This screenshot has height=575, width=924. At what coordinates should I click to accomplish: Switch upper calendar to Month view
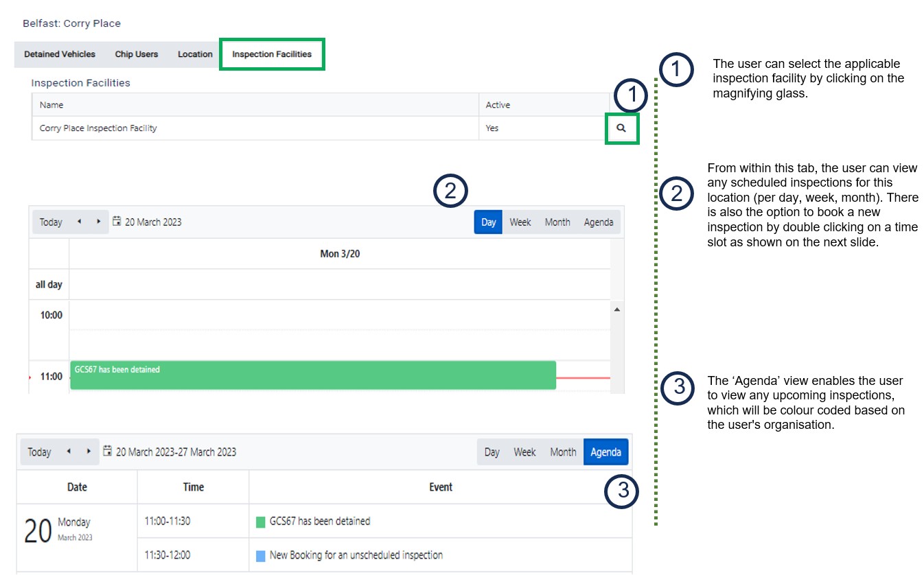[x=557, y=222]
